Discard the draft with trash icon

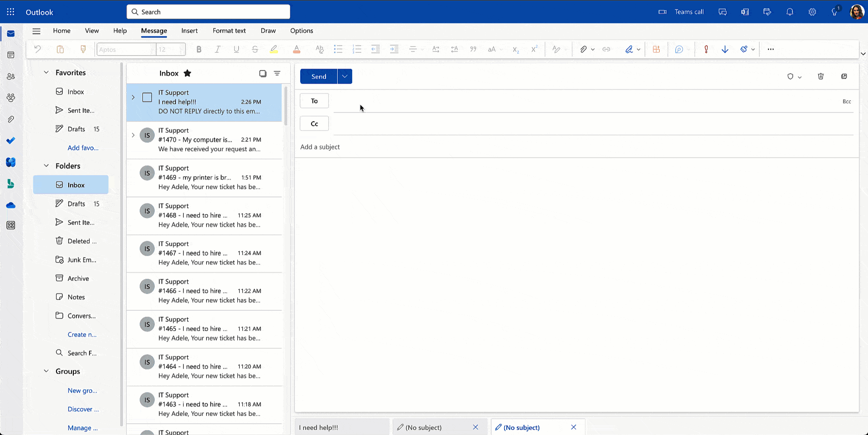[x=821, y=76]
